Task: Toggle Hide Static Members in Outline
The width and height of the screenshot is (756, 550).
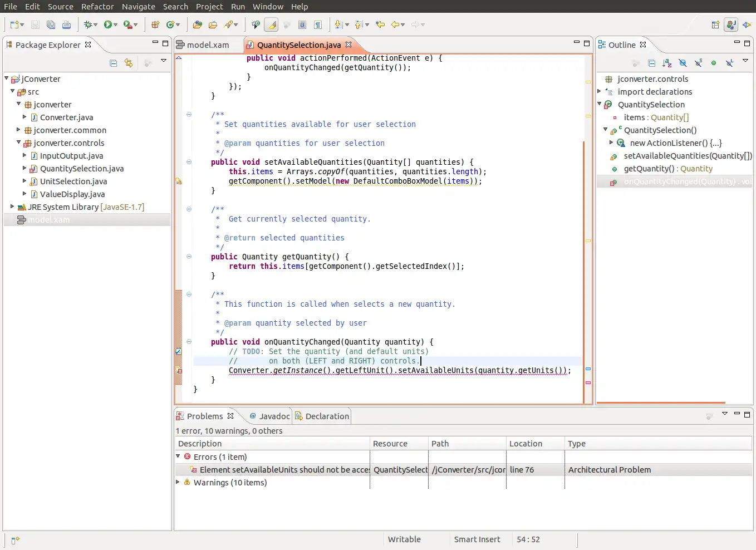Action: click(x=698, y=63)
